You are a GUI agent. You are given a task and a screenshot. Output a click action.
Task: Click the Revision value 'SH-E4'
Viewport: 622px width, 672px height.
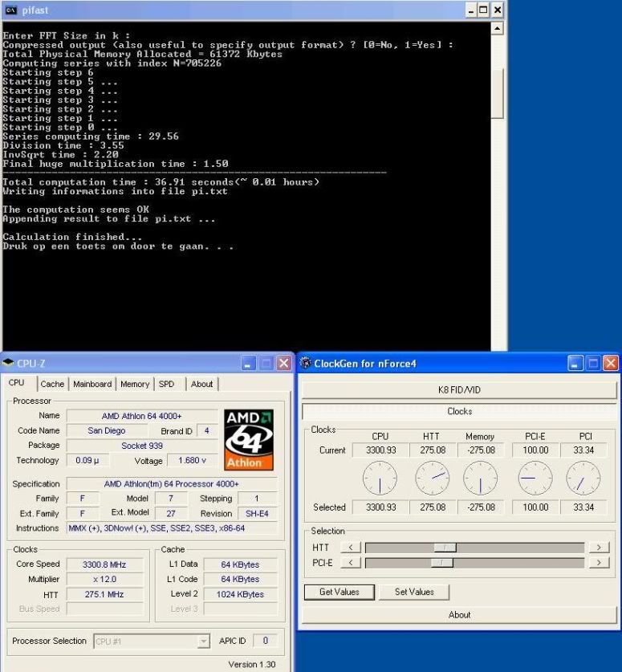click(x=257, y=513)
